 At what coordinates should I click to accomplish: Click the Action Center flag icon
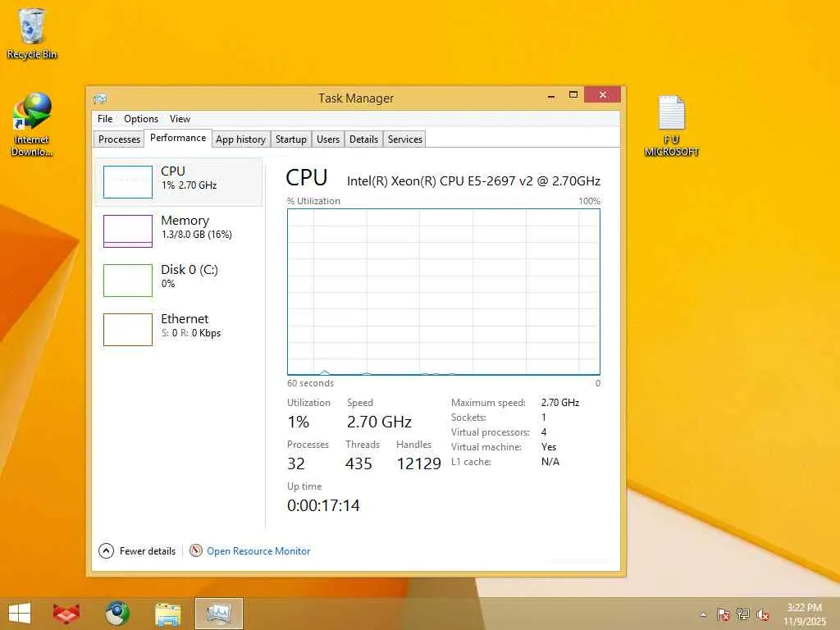pyautogui.click(x=724, y=614)
